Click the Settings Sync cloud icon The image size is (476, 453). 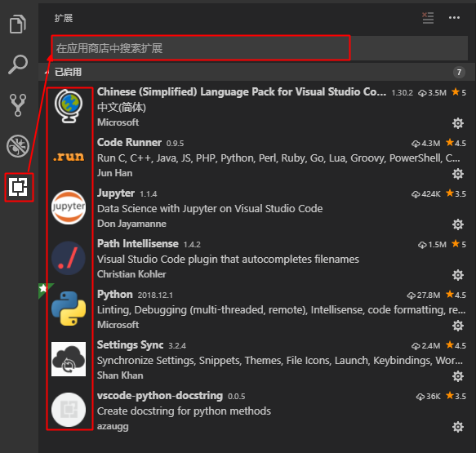69,359
